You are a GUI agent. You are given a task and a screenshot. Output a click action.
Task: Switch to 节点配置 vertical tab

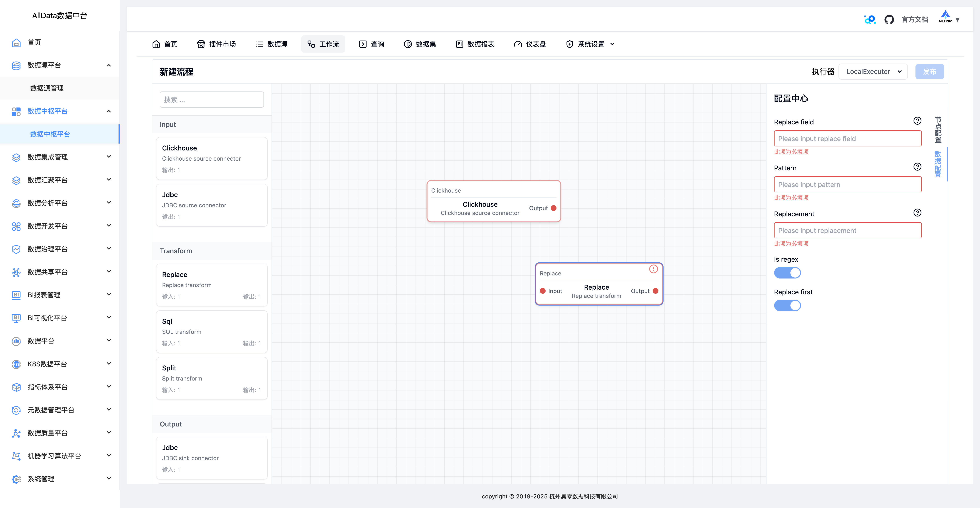938,130
